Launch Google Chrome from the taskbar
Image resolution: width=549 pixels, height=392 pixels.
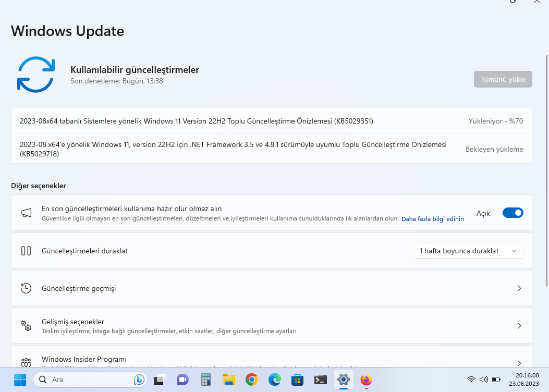tap(251, 379)
